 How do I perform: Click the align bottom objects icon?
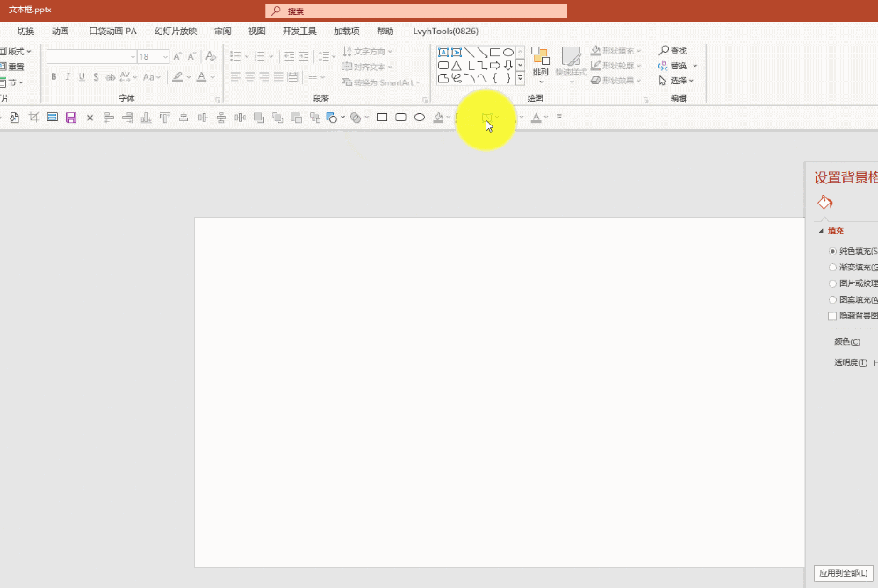point(146,118)
